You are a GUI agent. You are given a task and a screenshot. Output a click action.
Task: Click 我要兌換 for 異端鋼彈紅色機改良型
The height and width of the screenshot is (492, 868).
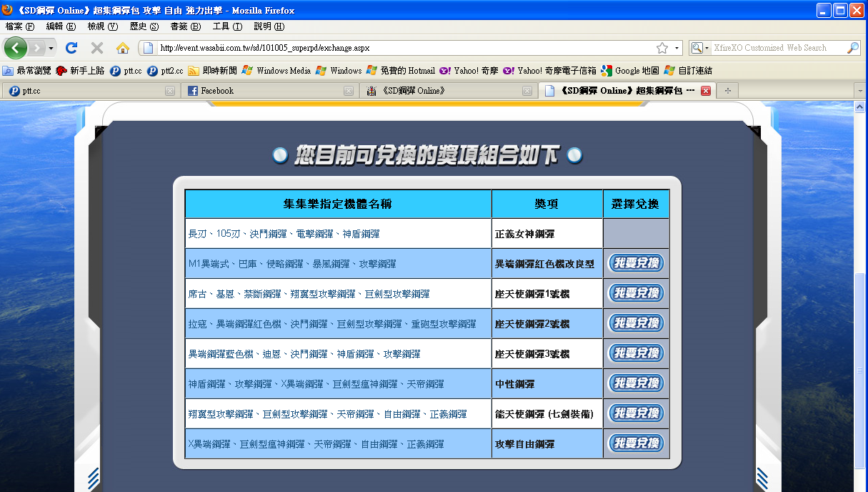coord(635,263)
